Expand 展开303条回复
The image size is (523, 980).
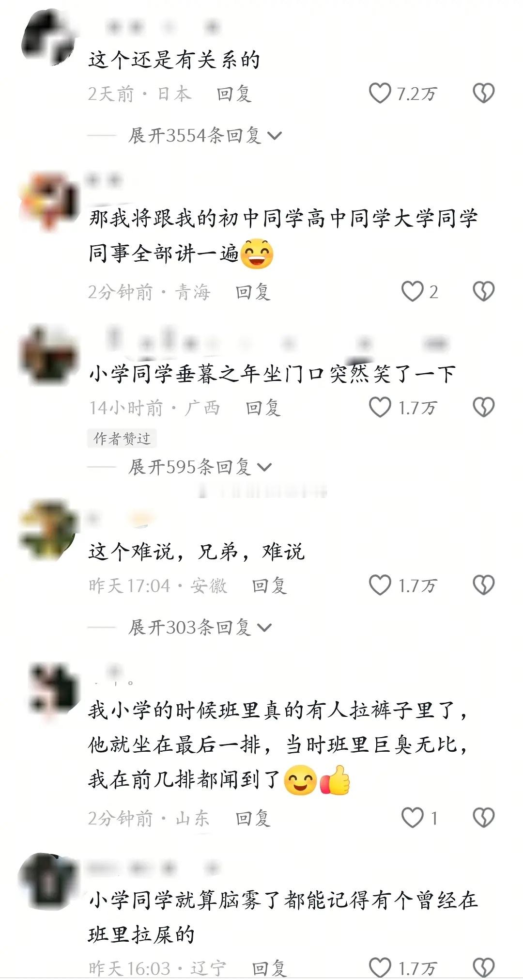pyautogui.click(x=200, y=628)
